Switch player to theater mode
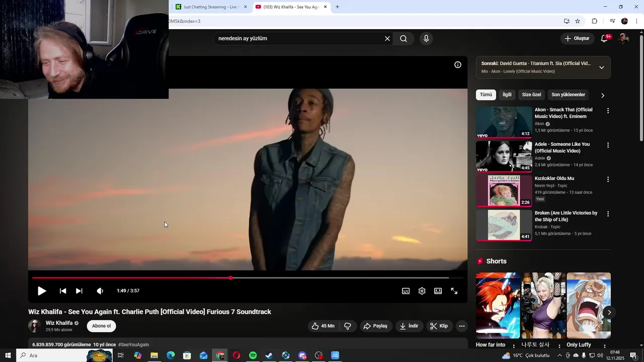 point(438,291)
